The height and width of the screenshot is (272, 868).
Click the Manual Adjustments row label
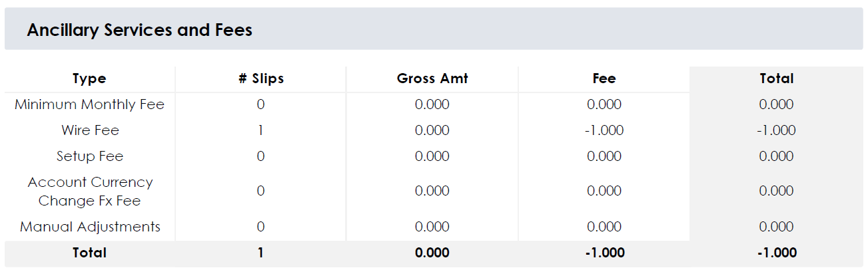[90, 227]
